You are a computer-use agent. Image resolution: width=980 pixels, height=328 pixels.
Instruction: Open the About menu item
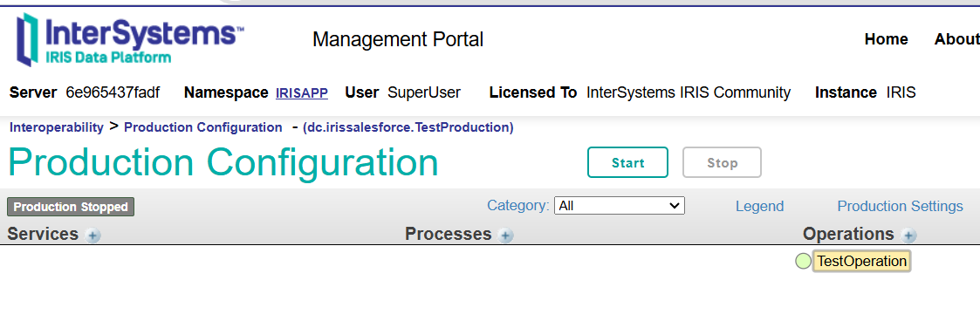tap(957, 39)
